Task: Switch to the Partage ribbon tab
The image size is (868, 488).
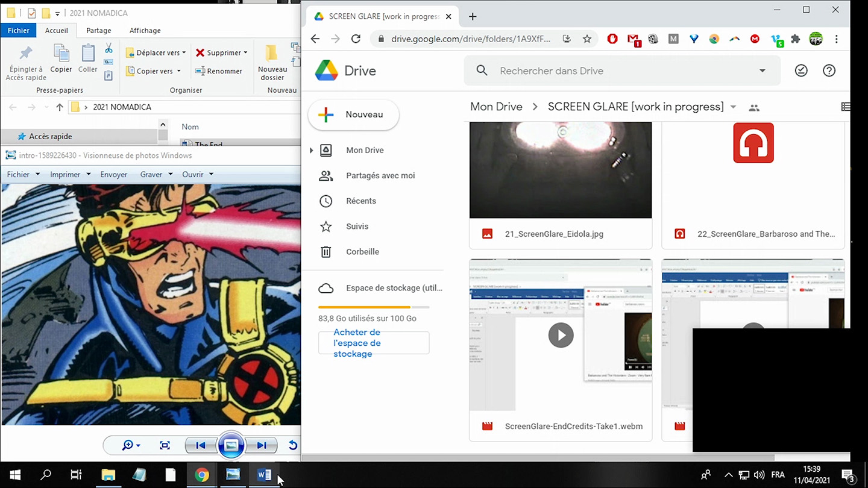Action: pos(98,30)
